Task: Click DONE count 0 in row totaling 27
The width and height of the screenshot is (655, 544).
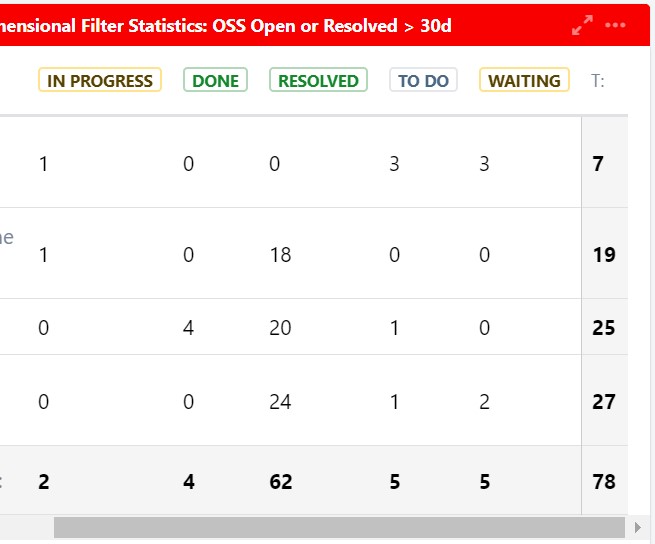Action: tap(188, 402)
